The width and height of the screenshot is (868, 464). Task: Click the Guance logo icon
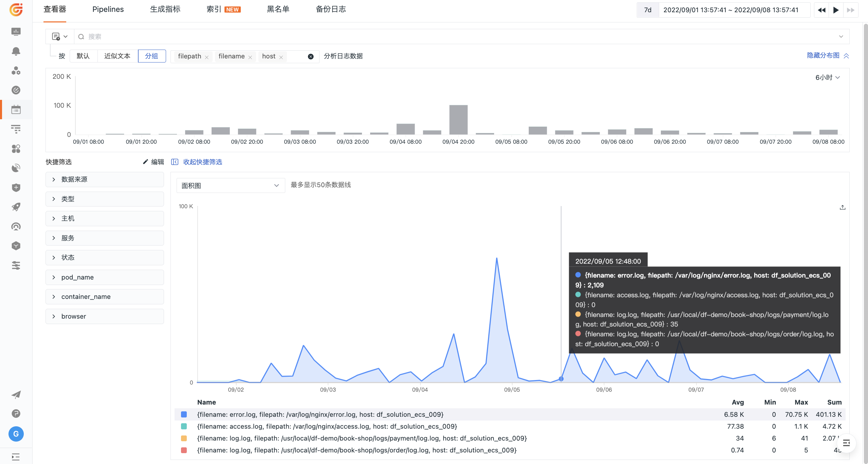tap(16, 10)
